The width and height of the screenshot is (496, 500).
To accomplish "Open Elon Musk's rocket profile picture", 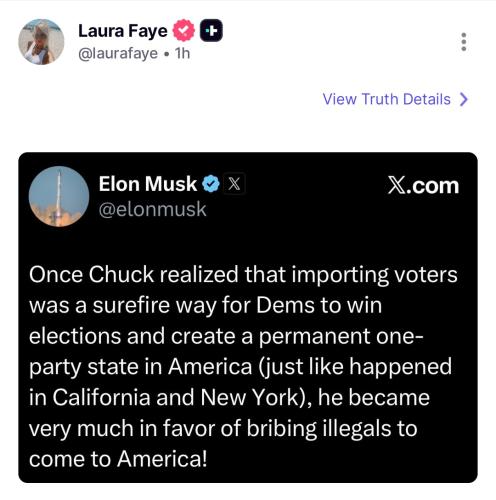I will click(x=59, y=196).
